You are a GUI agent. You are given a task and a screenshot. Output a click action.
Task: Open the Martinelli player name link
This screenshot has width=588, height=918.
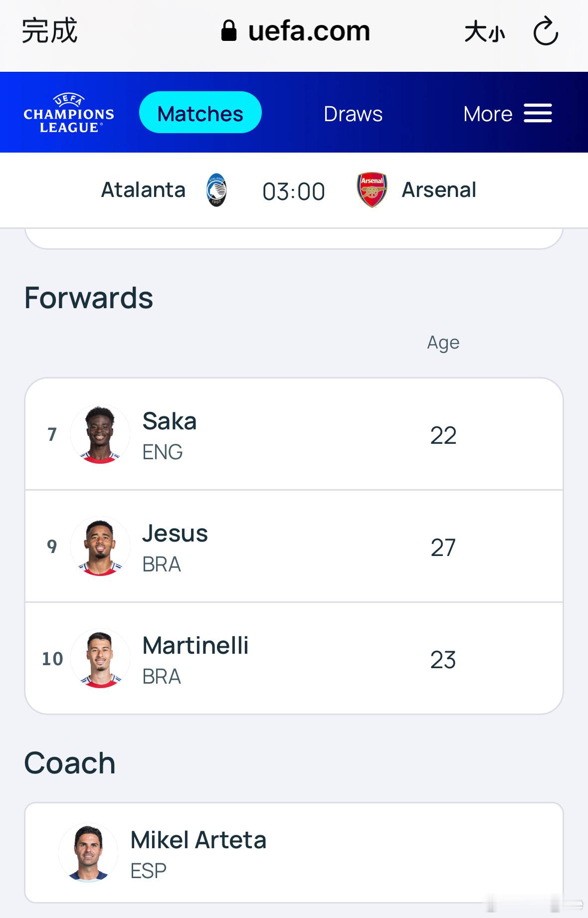click(196, 645)
